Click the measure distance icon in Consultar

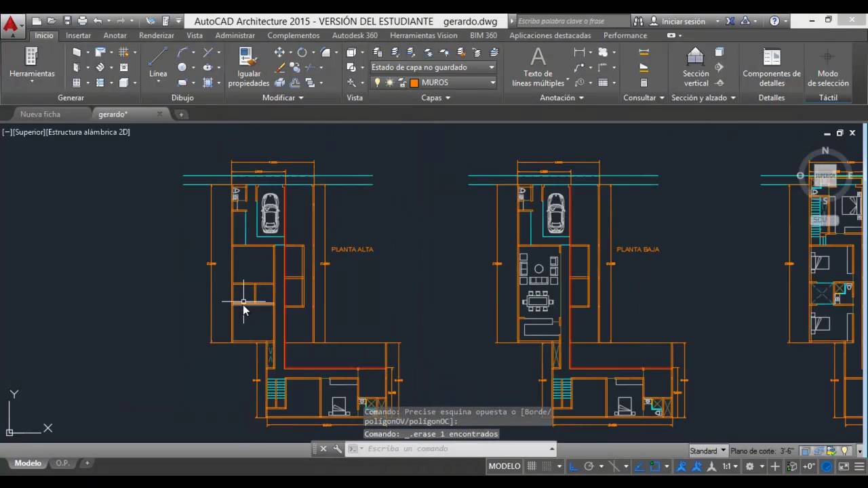(644, 52)
